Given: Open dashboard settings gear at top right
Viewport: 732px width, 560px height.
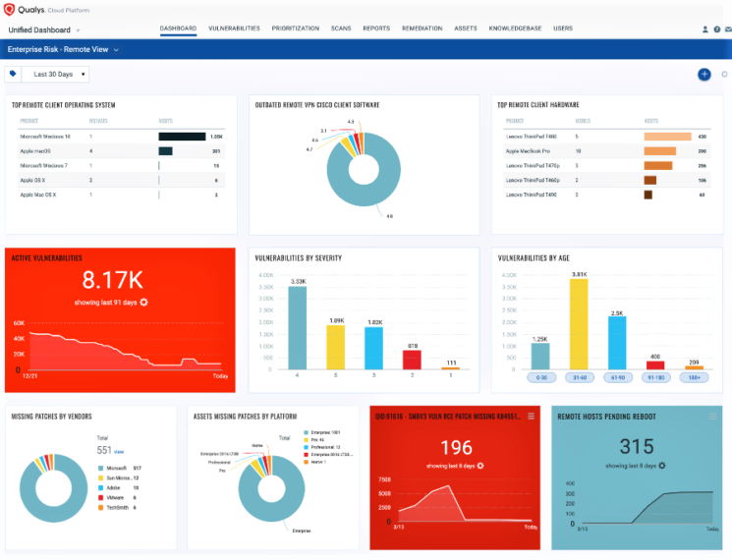Looking at the screenshot, I should click(x=724, y=75).
